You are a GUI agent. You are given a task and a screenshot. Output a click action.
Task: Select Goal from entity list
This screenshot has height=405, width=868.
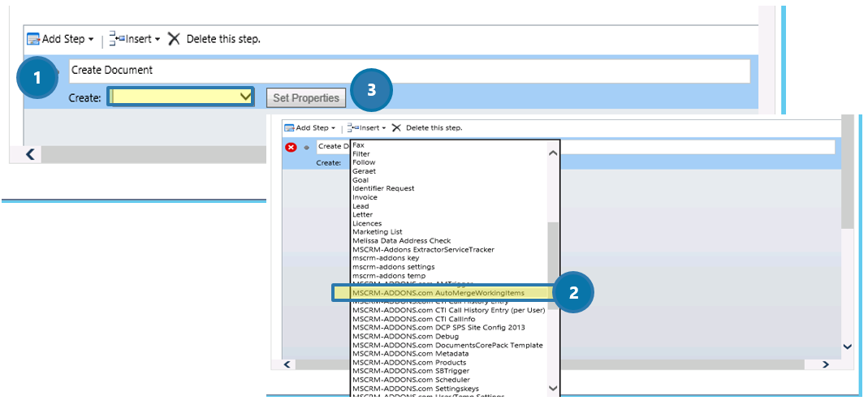pyautogui.click(x=361, y=180)
